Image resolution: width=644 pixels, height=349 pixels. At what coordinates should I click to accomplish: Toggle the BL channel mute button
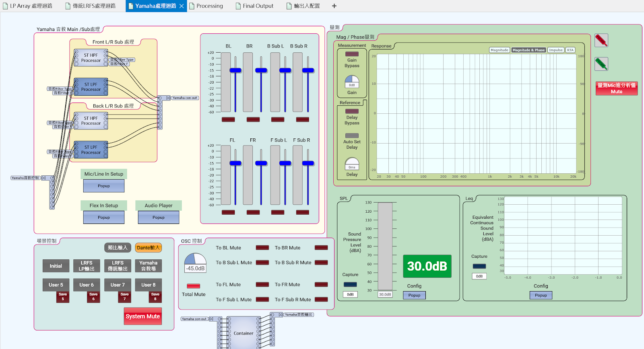coord(228,119)
